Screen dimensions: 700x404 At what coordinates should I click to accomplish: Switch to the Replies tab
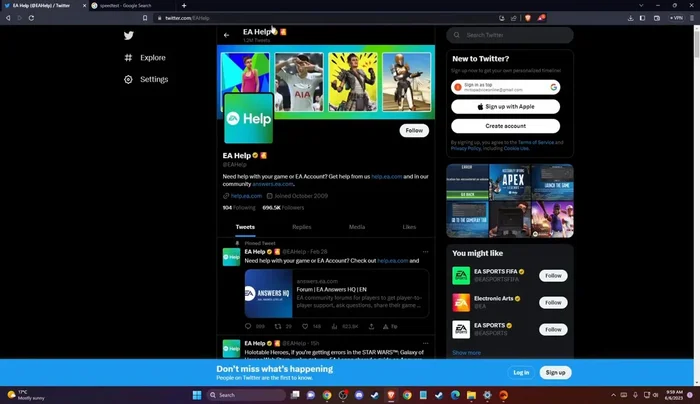coord(302,227)
